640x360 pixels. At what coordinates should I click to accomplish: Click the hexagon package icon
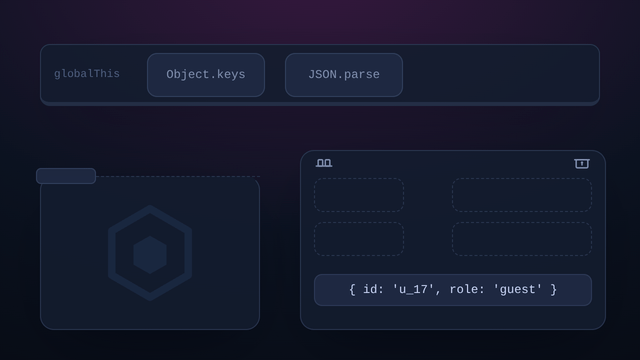click(x=150, y=253)
